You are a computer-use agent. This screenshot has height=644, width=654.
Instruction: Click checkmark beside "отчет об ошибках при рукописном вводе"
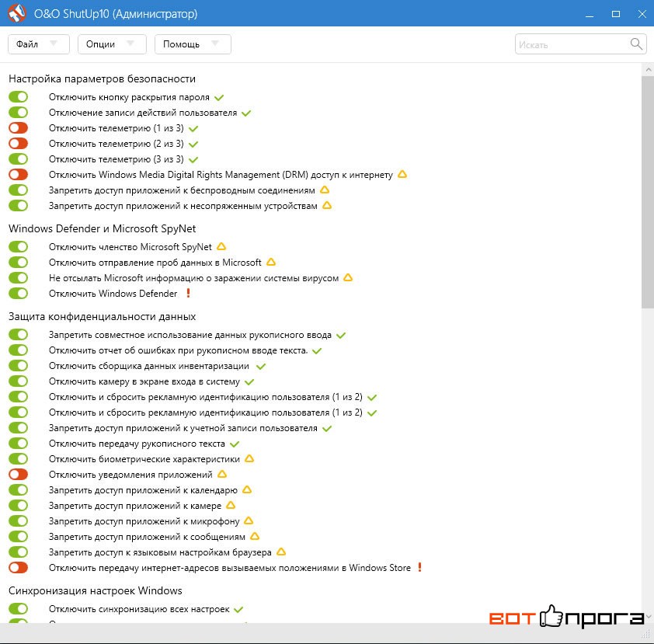[317, 351]
